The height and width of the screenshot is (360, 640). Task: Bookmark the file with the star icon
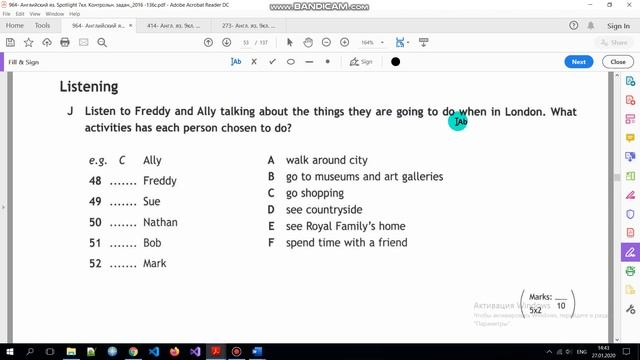tap(29, 42)
